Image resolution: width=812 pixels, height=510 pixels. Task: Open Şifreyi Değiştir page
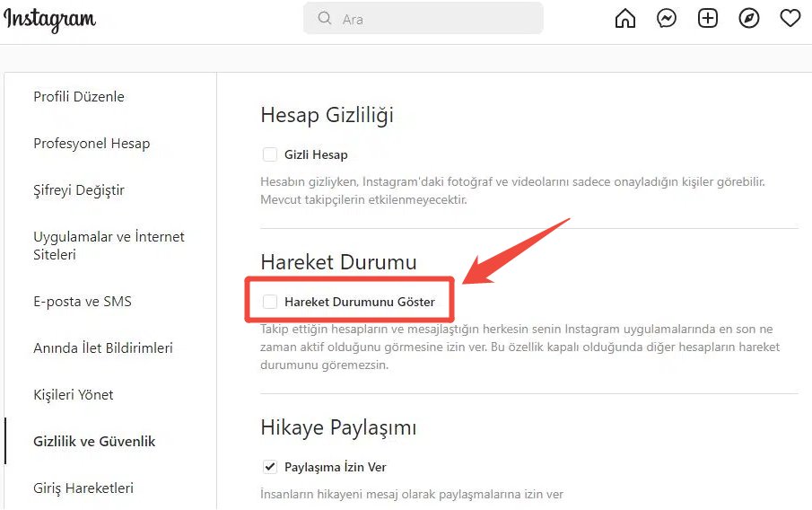pyautogui.click(x=79, y=190)
